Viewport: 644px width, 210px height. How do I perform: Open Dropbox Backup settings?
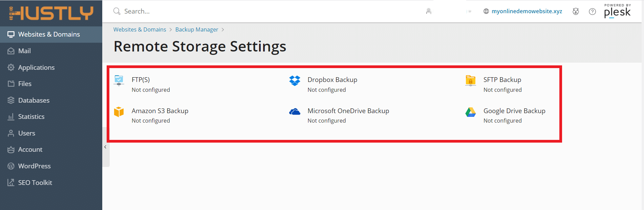pyautogui.click(x=332, y=80)
